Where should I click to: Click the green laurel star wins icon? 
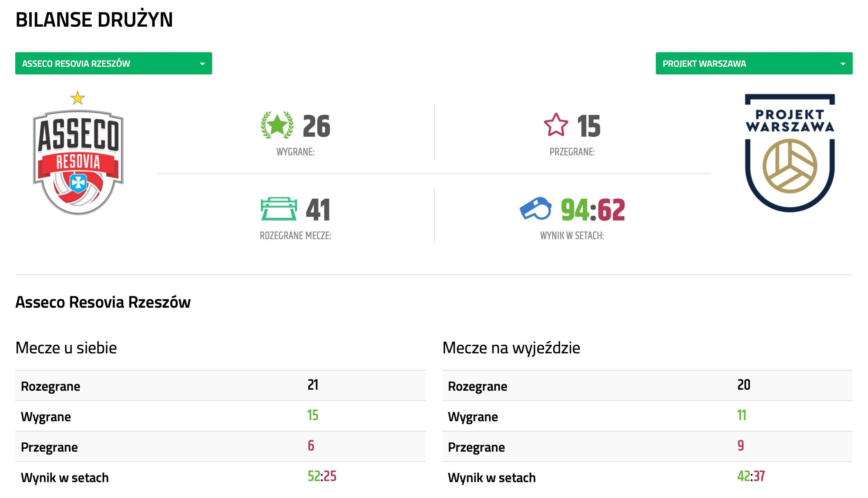(x=277, y=125)
